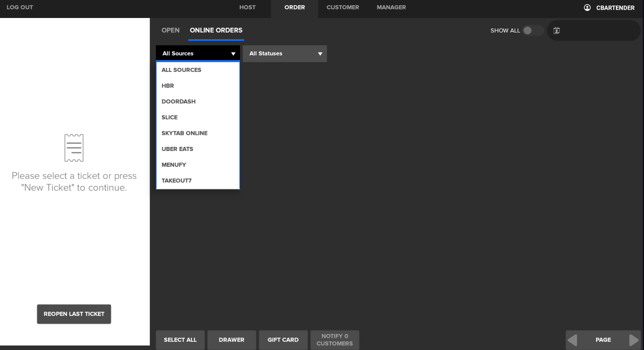
Task: Open the Customer tab
Action: [342, 7]
